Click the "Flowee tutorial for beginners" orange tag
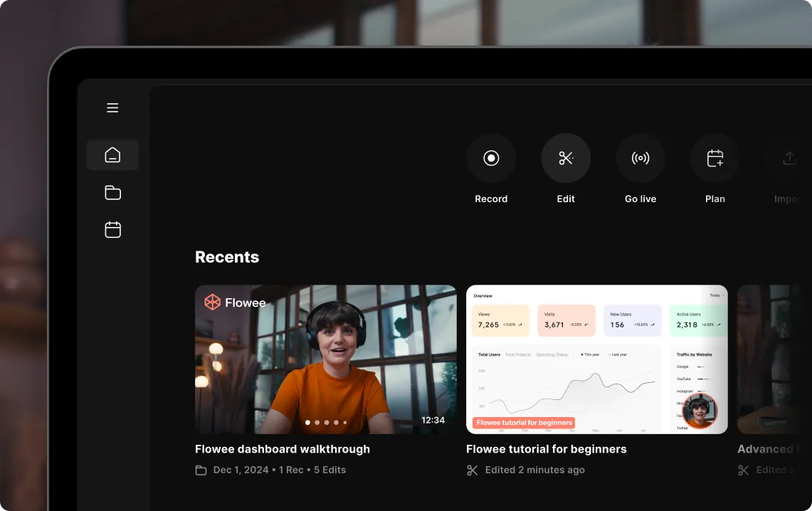Viewport: 812px width, 511px height. pos(524,423)
